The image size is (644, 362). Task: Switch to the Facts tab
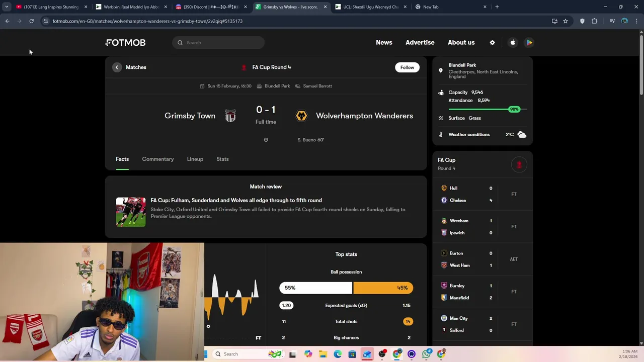[x=122, y=159]
